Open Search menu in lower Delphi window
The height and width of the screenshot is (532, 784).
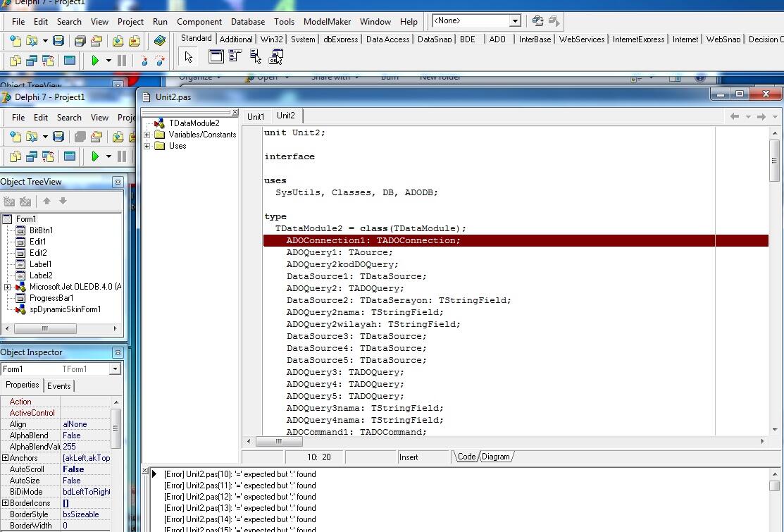(x=69, y=117)
